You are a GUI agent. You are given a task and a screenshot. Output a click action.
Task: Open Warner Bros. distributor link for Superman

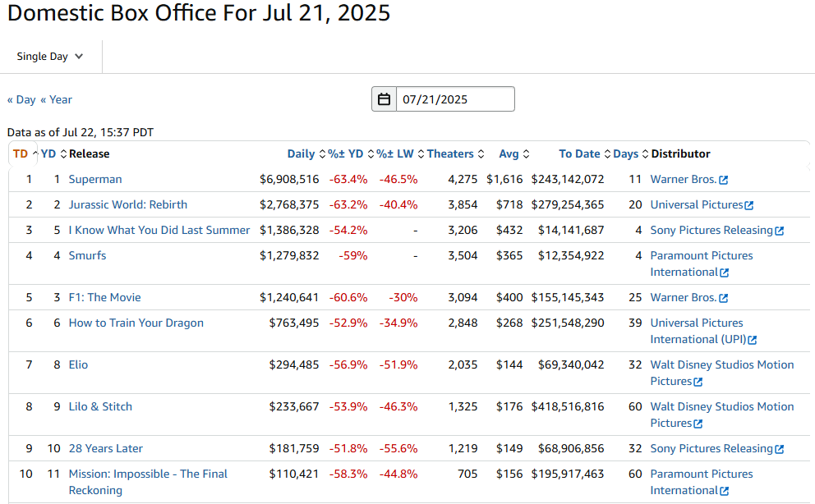(683, 179)
